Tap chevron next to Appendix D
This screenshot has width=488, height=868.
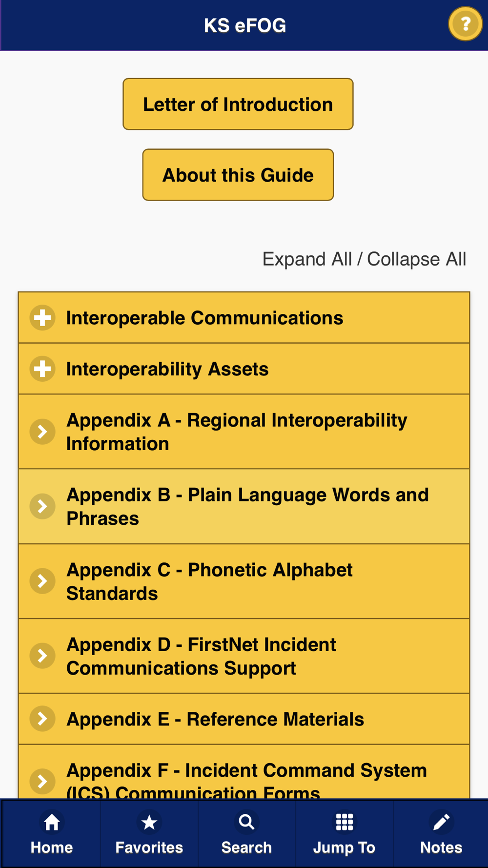(42, 656)
